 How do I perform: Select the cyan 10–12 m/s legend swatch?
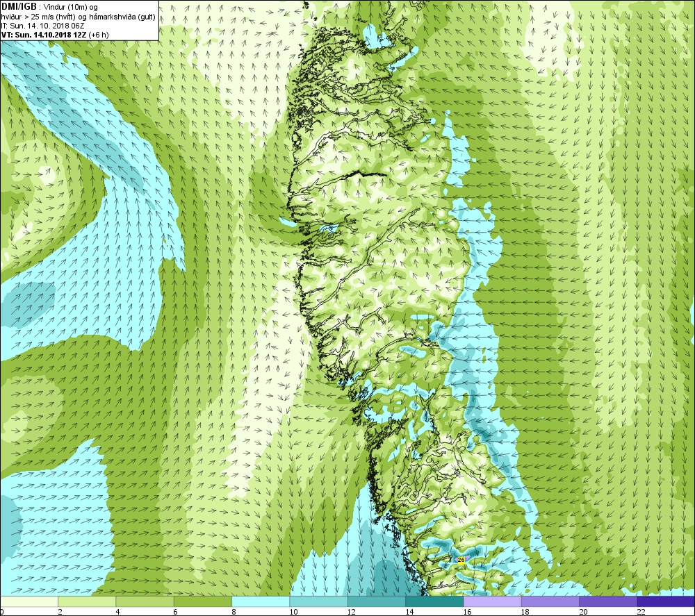[318, 601]
